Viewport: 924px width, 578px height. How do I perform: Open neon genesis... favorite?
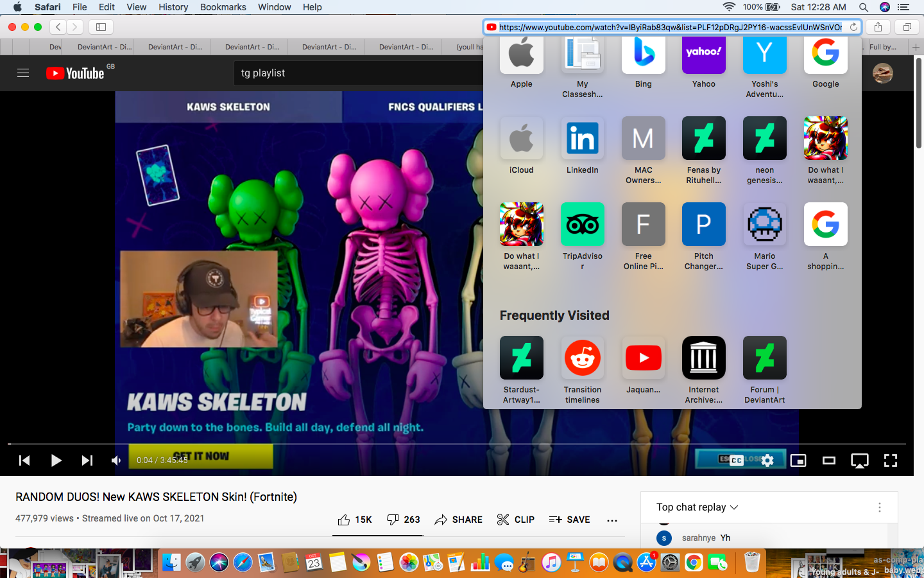(x=765, y=138)
